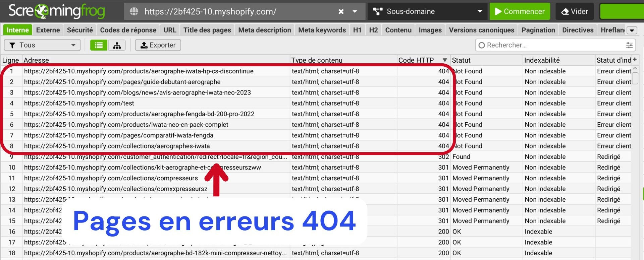Click line number 12 cell
The width and height of the screenshot is (644, 260).
pyautogui.click(x=12, y=189)
